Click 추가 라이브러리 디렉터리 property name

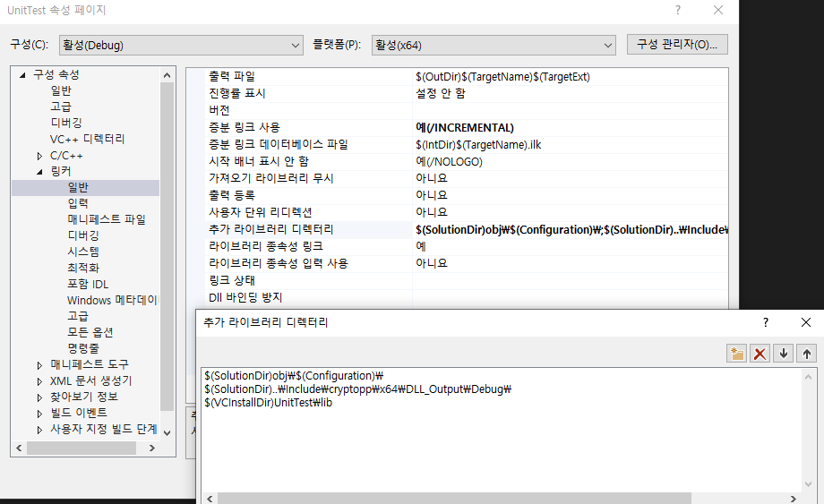[271, 229]
